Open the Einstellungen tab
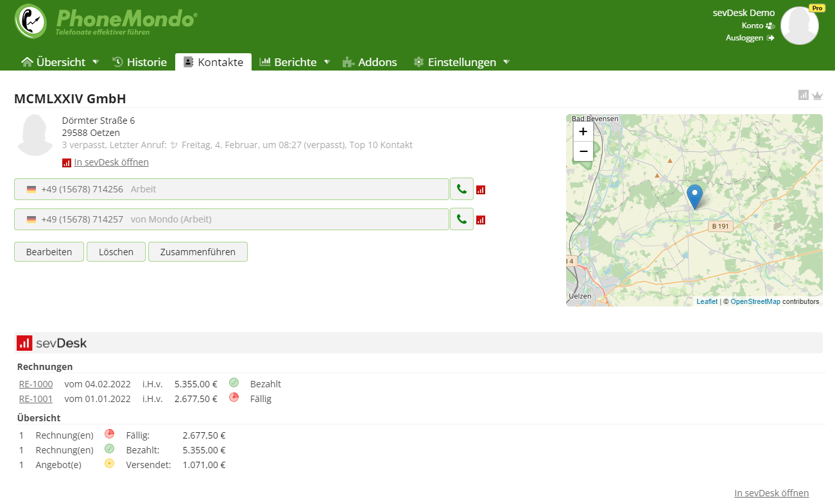The width and height of the screenshot is (835, 504). point(455,62)
